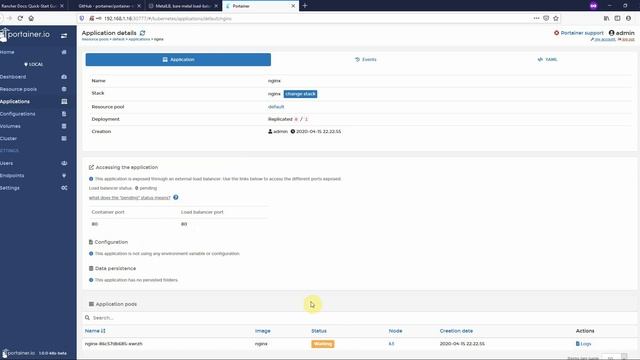Open Dashboard in the sidebar
The height and width of the screenshot is (360, 640).
coord(13,77)
